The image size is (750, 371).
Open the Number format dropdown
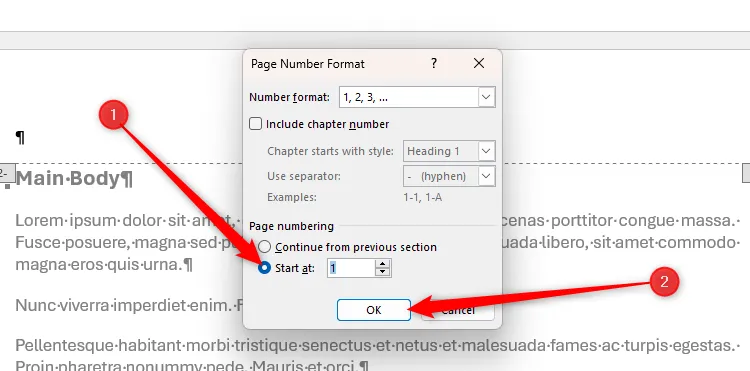(486, 98)
